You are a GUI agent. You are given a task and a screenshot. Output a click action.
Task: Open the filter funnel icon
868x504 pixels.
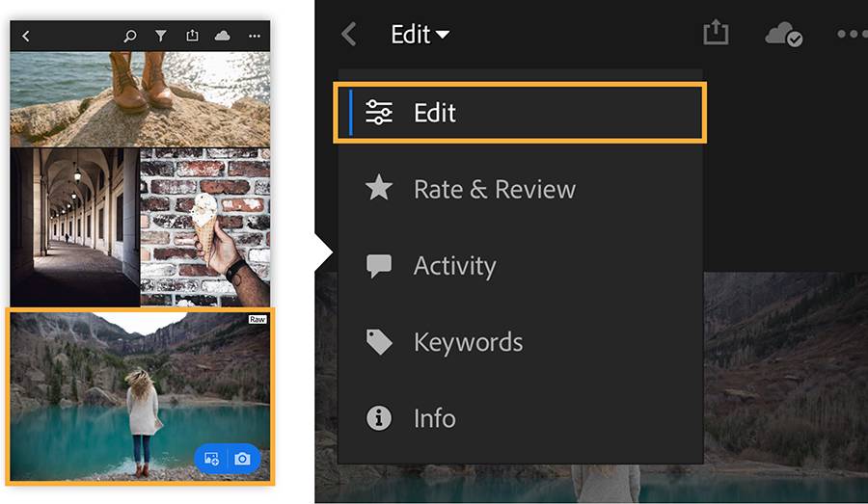click(x=161, y=36)
